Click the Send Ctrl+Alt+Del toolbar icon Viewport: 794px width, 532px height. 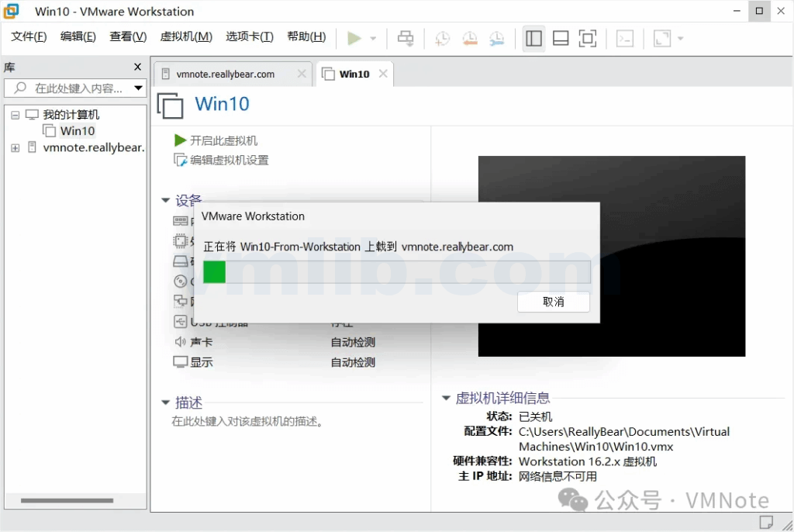click(406, 38)
